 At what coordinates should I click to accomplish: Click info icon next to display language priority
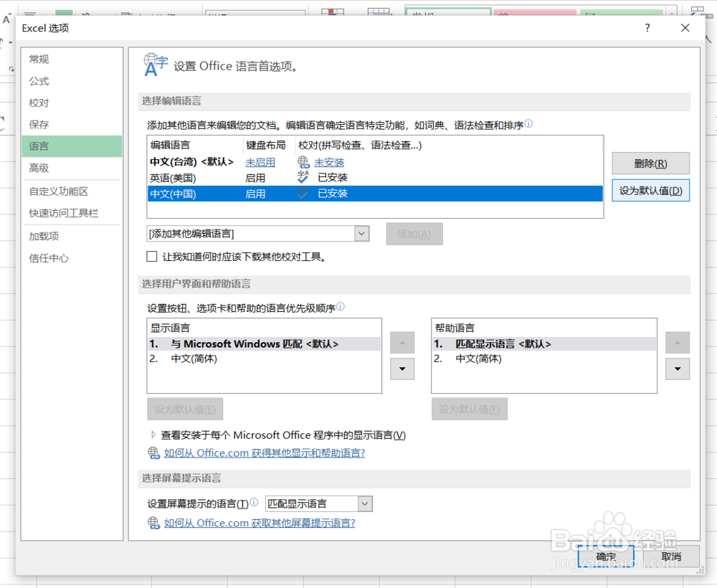pyautogui.click(x=340, y=306)
